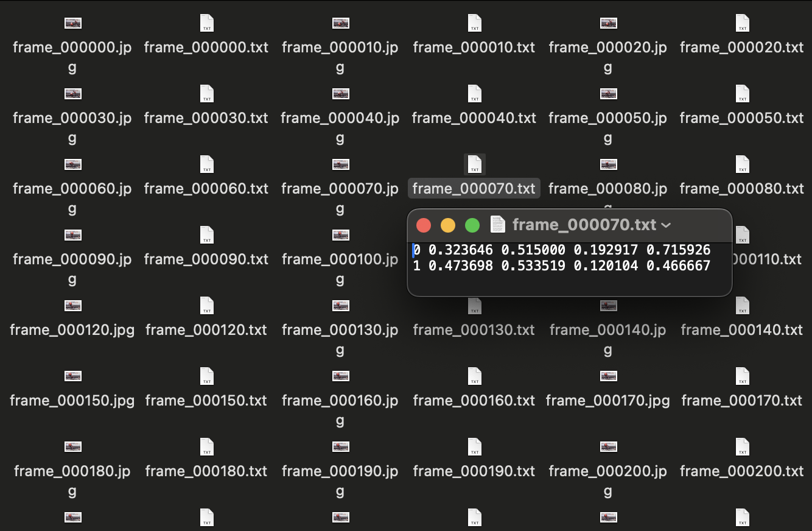
Task: Click the frame_000190.txt file icon
Action: coord(474,447)
